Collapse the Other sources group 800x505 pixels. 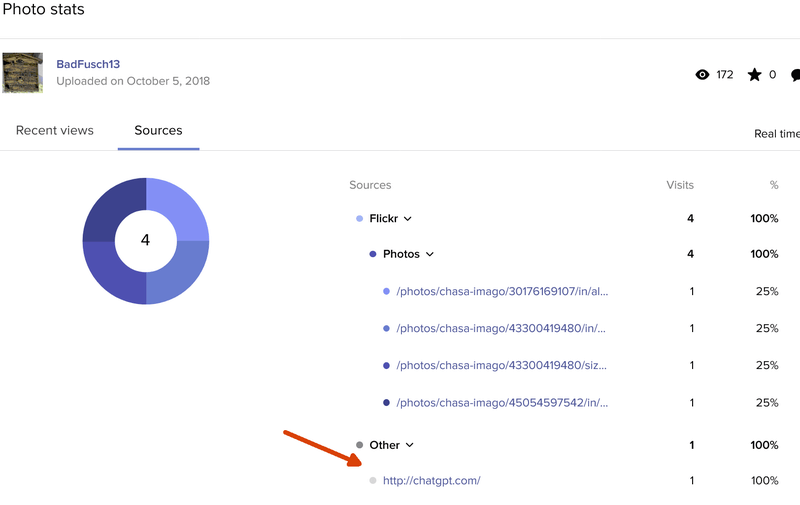click(x=410, y=446)
